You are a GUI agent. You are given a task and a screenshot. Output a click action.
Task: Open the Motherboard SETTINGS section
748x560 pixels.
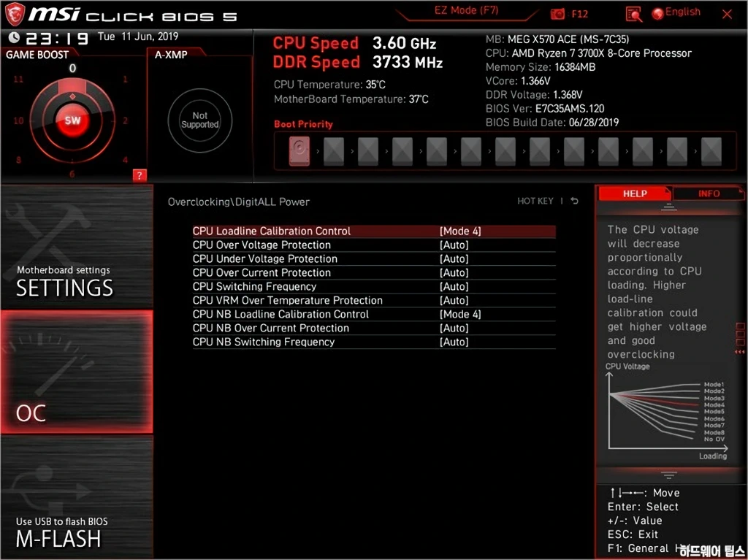tap(77, 247)
